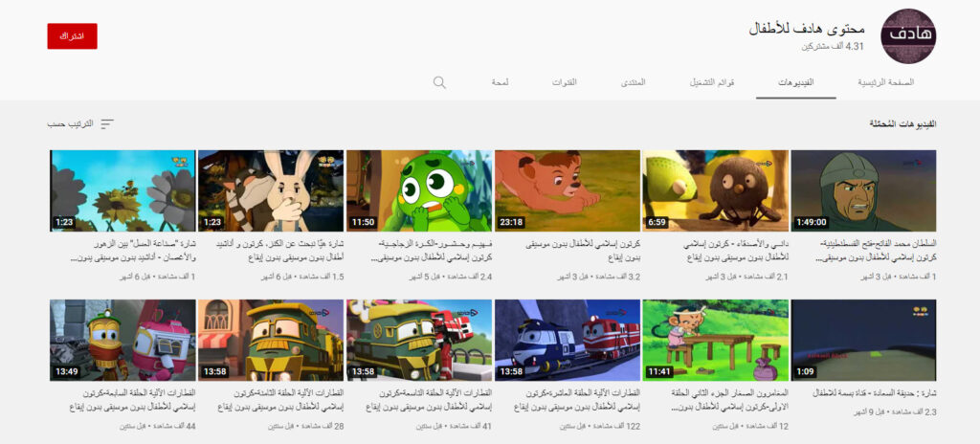Viewport: 980px width, 444px height.
Task: Play the 1:49:00 Sultan Mohammed Al-Fatih video thumbnail
Action: [x=864, y=190]
